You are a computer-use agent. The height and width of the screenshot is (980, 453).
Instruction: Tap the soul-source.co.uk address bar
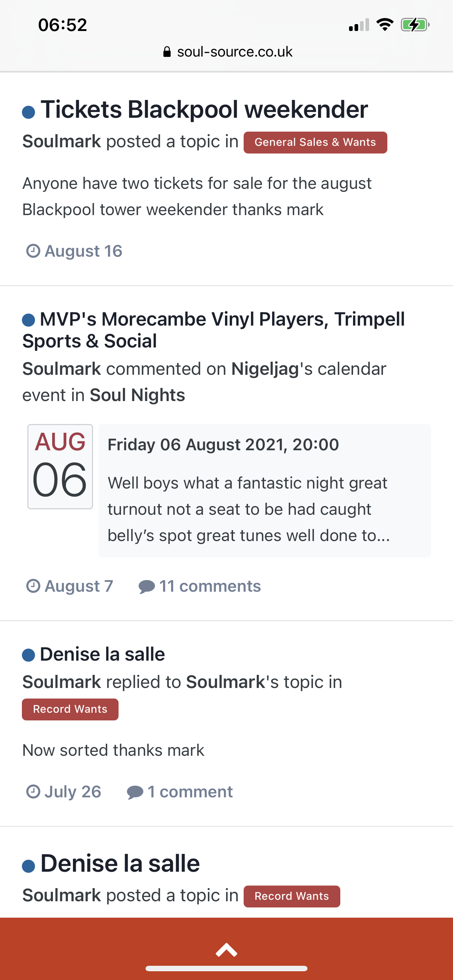227,52
